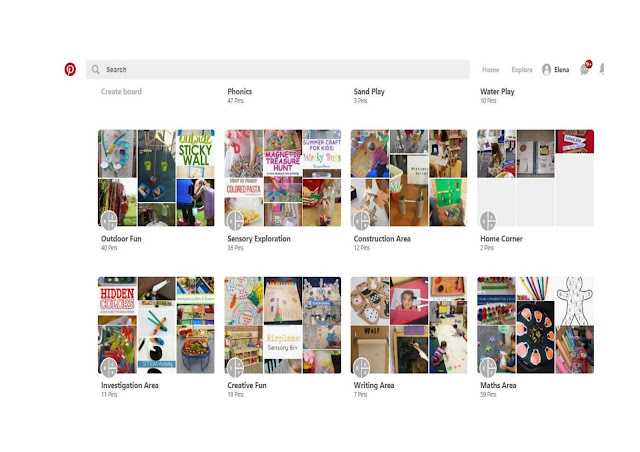Open the Construction Area board thumbnail

click(x=408, y=177)
